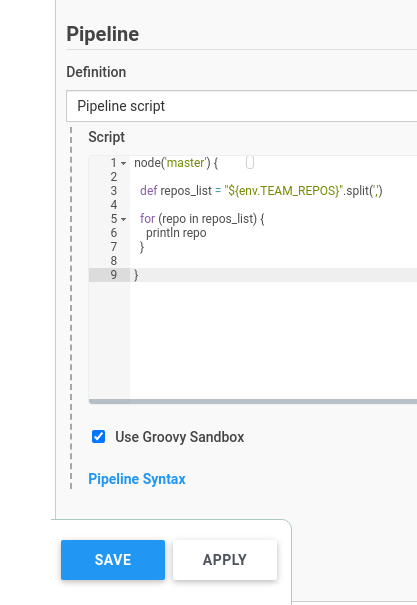Click the .split(',') call on line 3
The width and height of the screenshot is (417, 605).
(363, 191)
